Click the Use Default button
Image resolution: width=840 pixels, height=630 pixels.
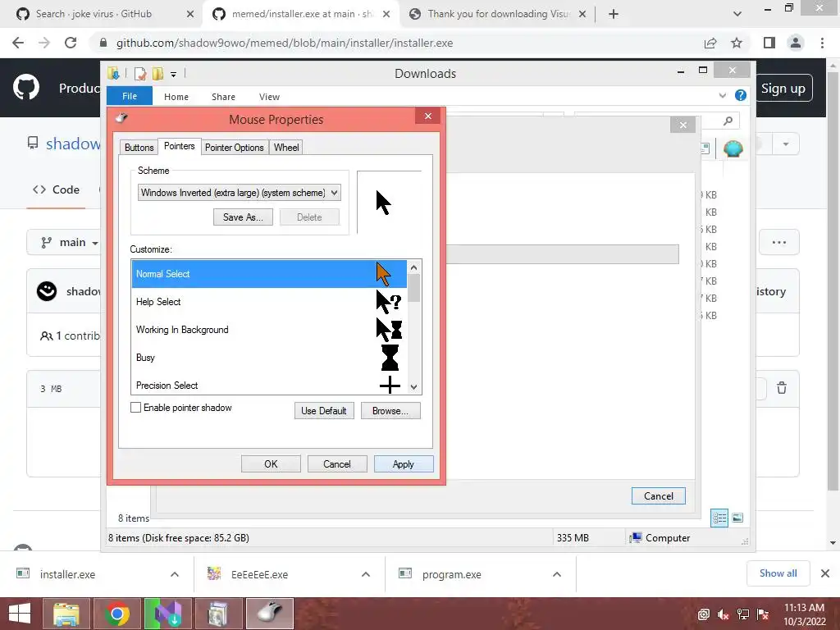[x=323, y=411]
